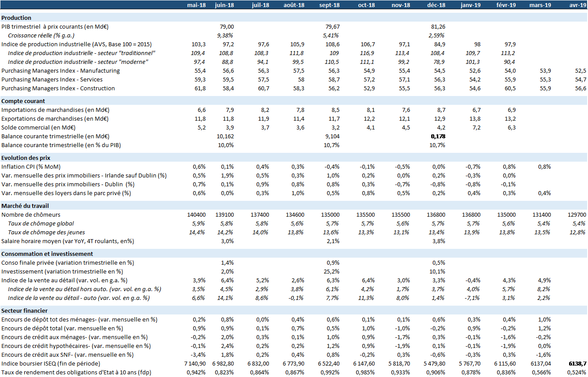Select the avr-19 column header
The image size is (588, 377).
(577, 5)
